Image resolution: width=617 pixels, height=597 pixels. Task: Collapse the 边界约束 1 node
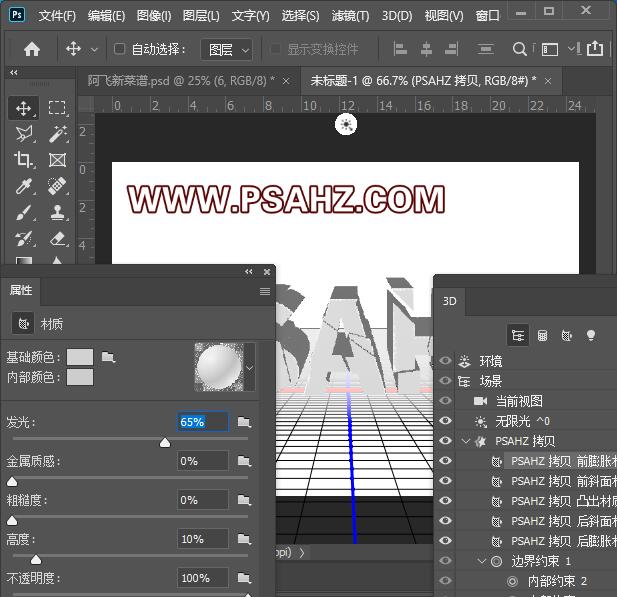482,561
